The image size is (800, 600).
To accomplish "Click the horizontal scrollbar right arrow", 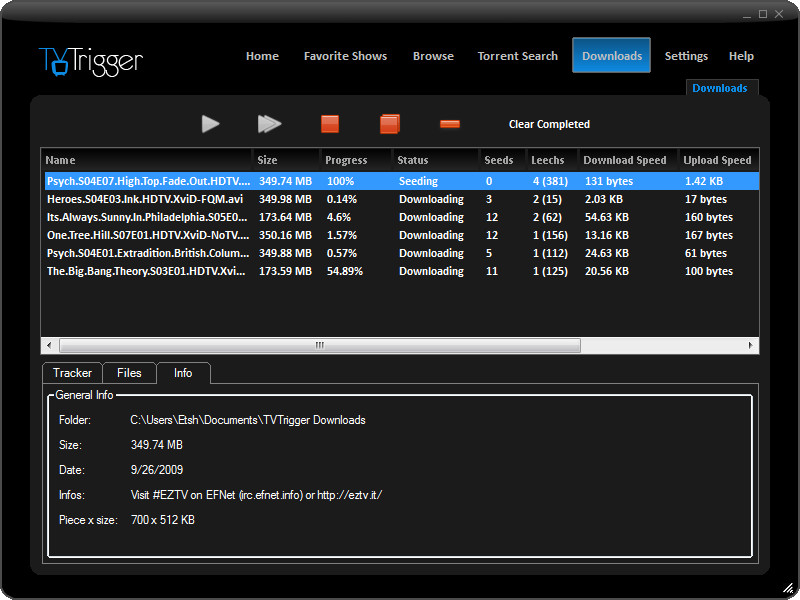I will (x=751, y=345).
